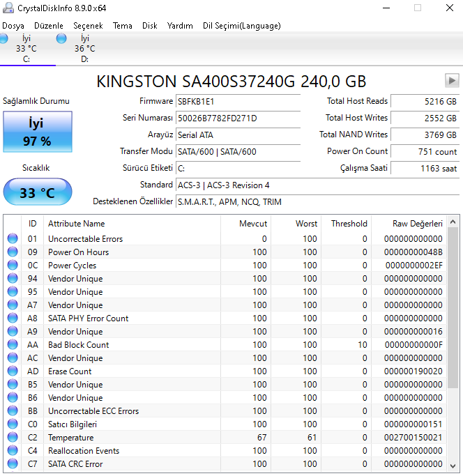463x476 pixels.
Task: Click status orb for Reallocation Events row
Action: tap(13, 450)
